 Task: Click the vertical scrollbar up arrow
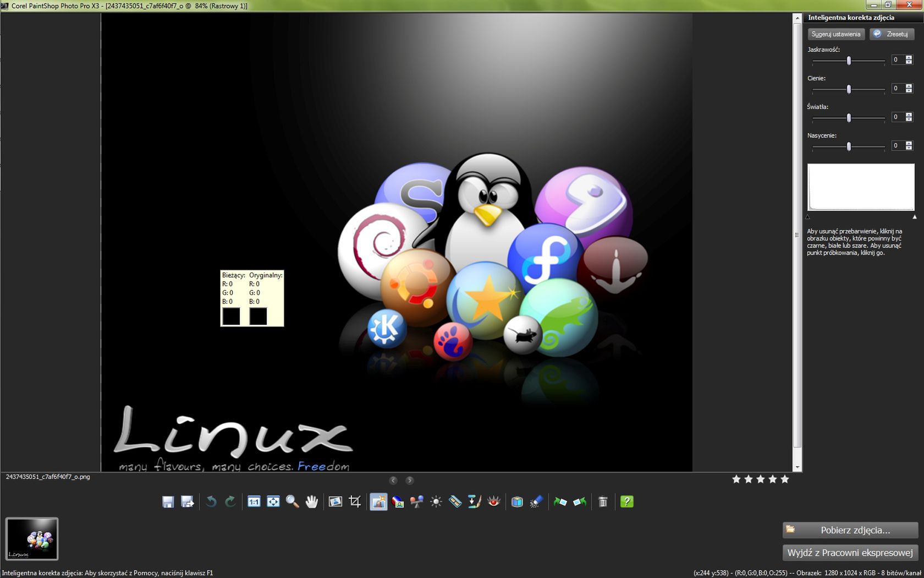[x=797, y=18]
